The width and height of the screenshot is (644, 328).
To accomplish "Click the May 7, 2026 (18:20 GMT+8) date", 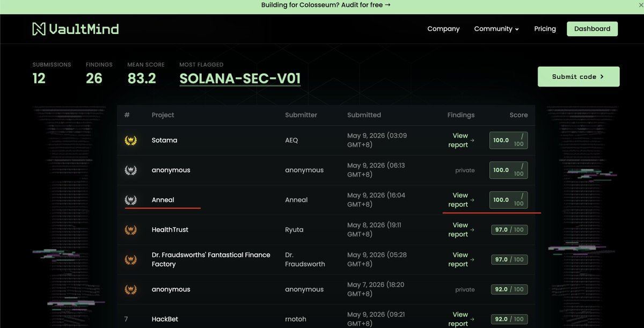I will 376,289.
